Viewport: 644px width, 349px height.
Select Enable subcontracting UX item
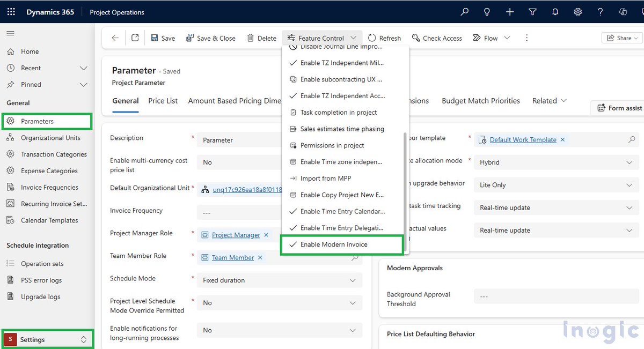(x=342, y=79)
